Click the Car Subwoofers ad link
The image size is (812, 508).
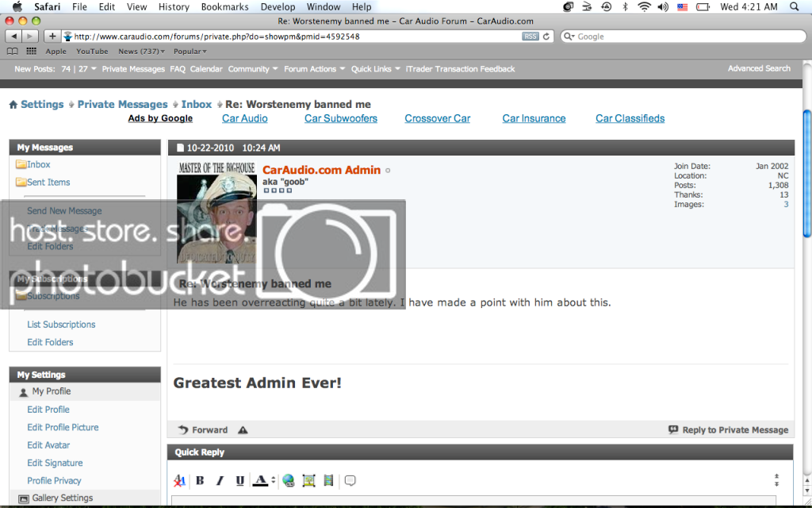click(x=341, y=118)
